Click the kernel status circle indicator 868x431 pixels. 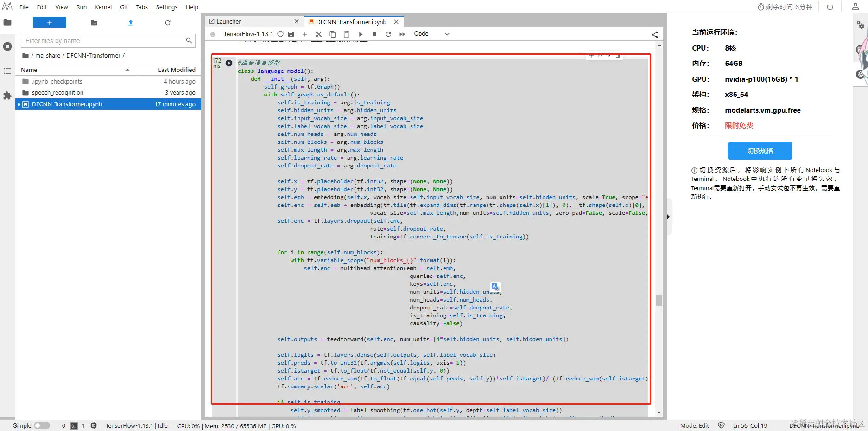pyautogui.click(x=280, y=34)
